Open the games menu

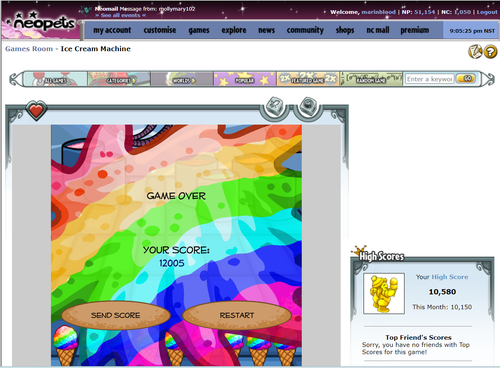[199, 30]
